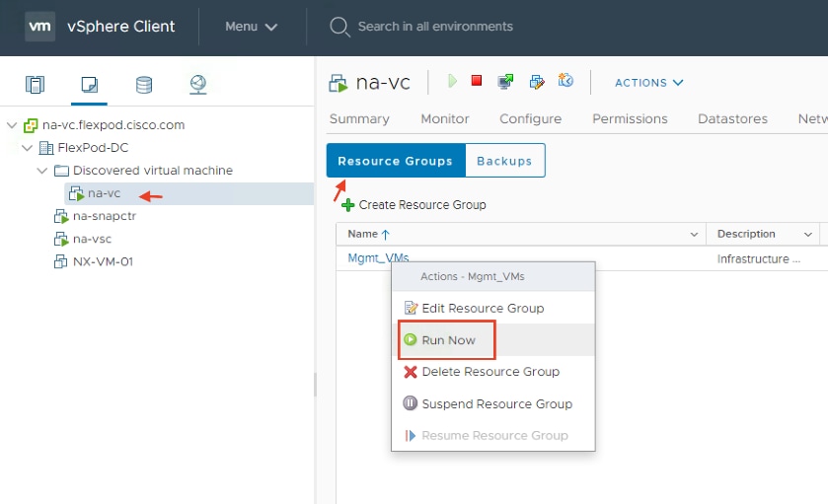The image size is (828, 504).
Task: Choose Edit Resource Group menu entry
Action: [493, 308]
